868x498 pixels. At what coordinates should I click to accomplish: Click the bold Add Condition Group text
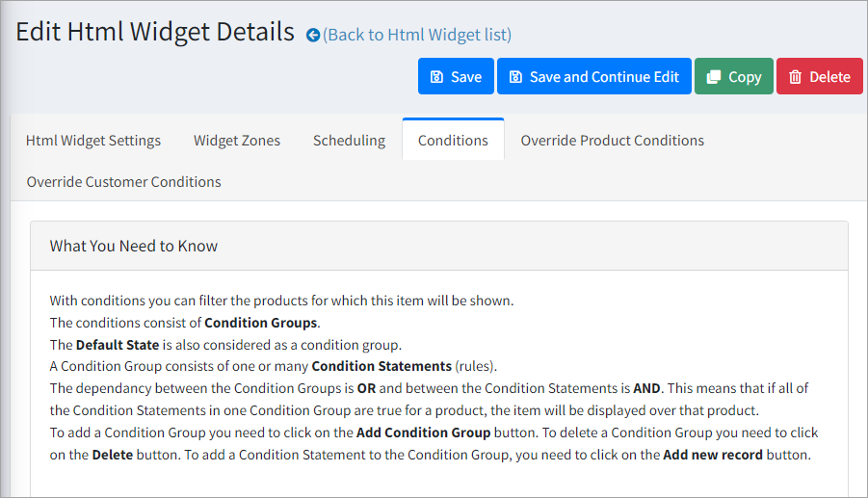click(x=423, y=432)
